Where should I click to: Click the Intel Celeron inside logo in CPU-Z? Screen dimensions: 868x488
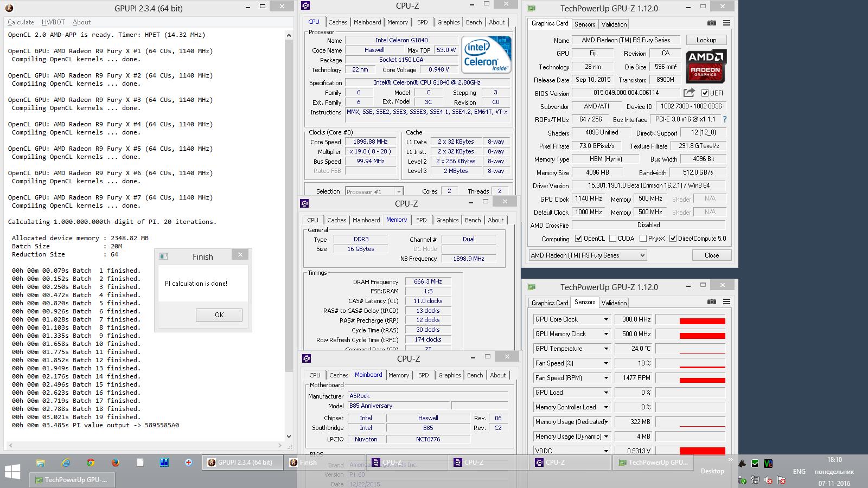pos(486,55)
